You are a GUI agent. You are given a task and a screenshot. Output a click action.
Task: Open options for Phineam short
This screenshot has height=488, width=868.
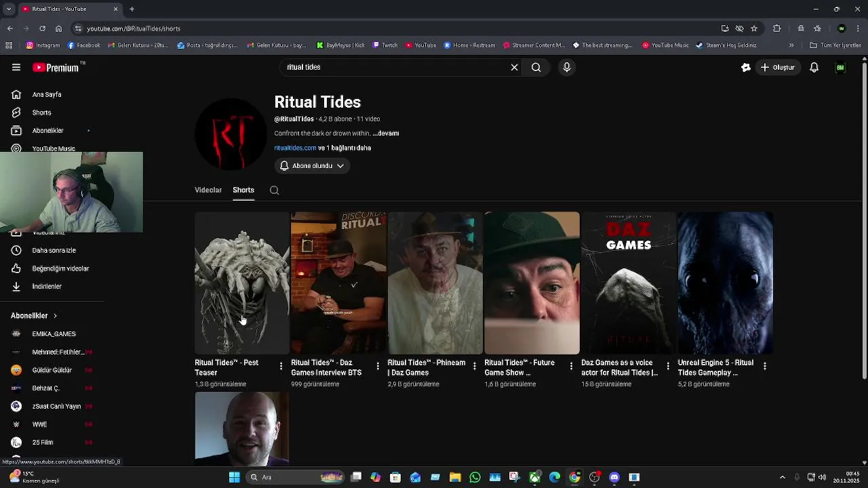[x=475, y=366]
